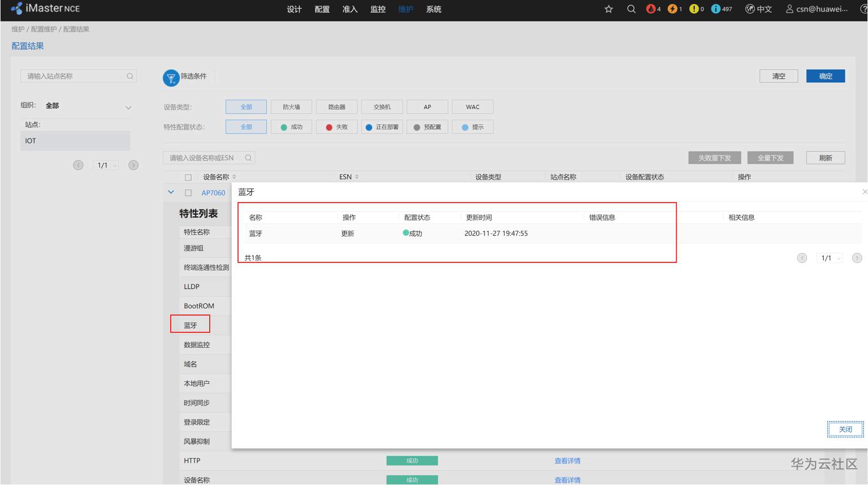Click the 关闭 button in dialog
868x485 pixels.
pyautogui.click(x=845, y=429)
